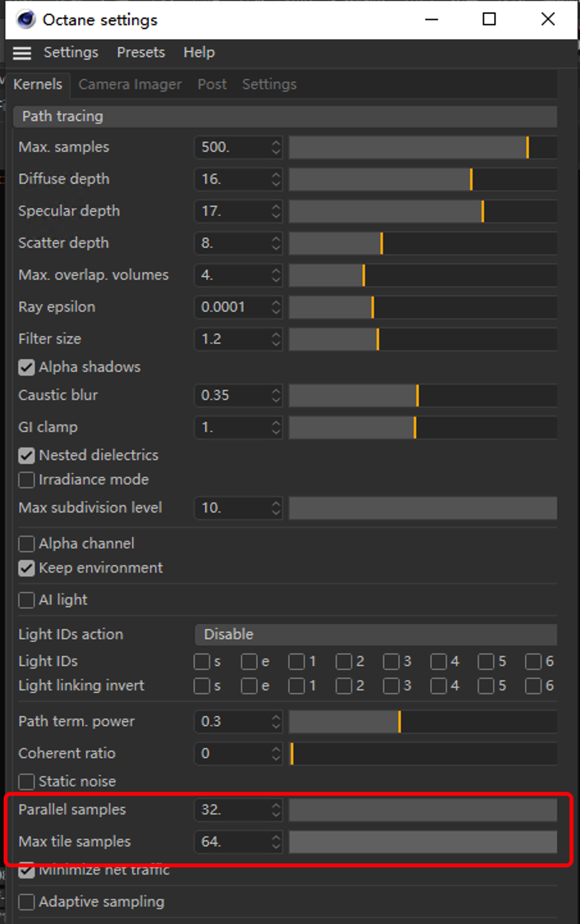Click the Max tile samples input field
580x924 pixels.
pos(238,842)
